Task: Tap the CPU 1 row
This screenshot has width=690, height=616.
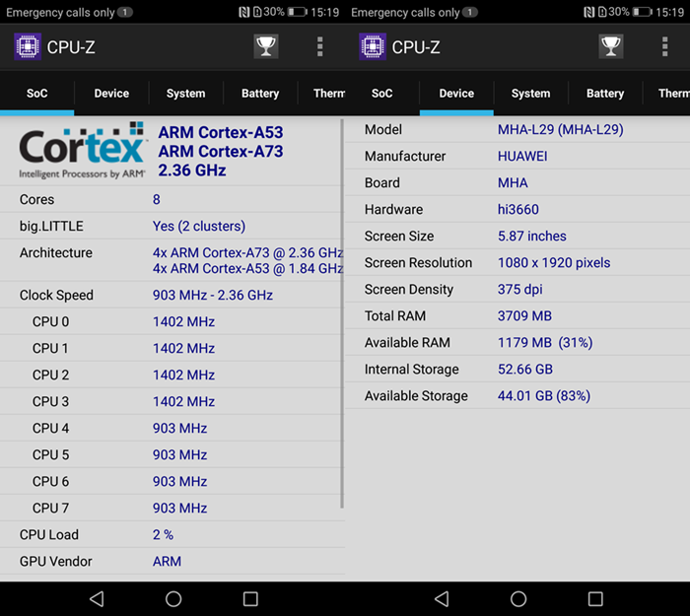Action: coord(172,348)
